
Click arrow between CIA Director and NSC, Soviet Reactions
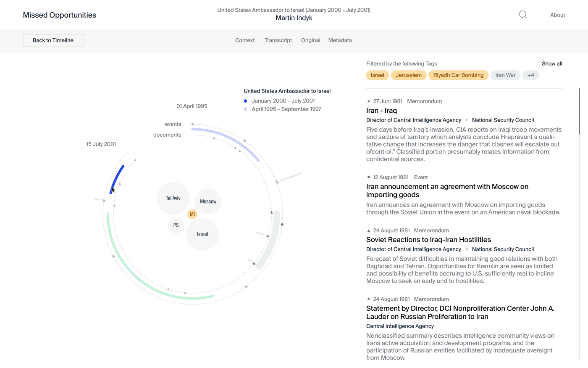click(x=467, y=249)
